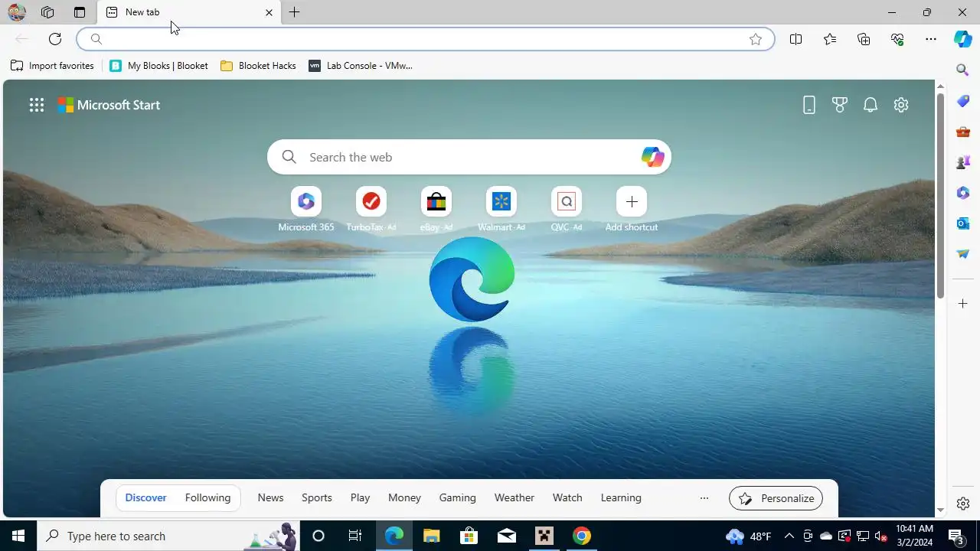980x551 pixels.
Task: Open File Explorer from the taskbar
Action: click(x=431, y=536)
